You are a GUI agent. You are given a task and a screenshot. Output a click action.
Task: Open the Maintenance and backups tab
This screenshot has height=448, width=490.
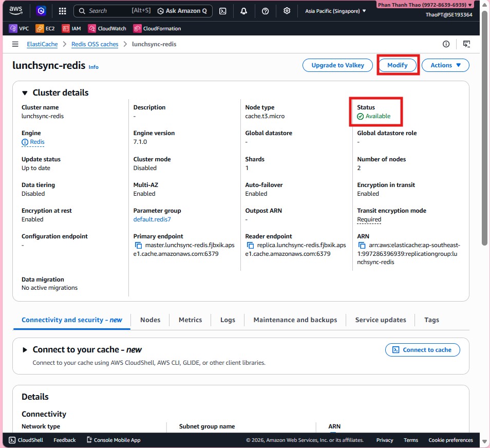[295, 320]
